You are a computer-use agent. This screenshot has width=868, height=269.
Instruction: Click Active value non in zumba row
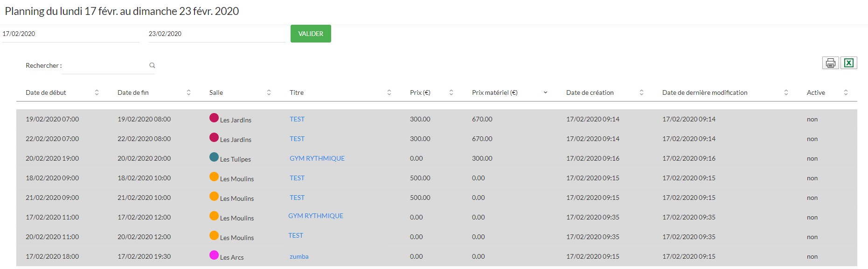812,256
